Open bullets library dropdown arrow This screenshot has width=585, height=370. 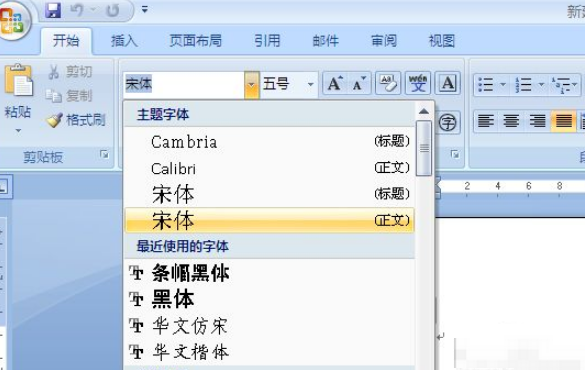[503, 85]
